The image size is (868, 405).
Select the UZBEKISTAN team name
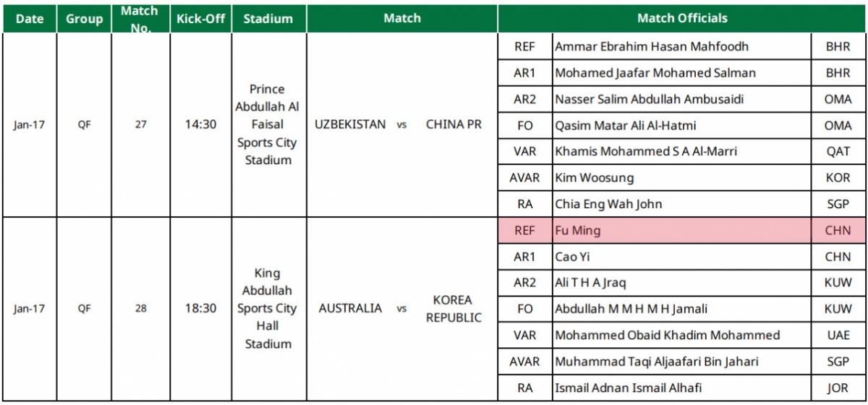[x=350, y=124]
